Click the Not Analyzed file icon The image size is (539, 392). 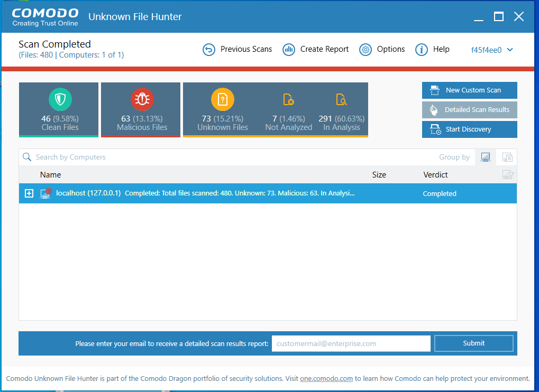click(x=288, y=99)
